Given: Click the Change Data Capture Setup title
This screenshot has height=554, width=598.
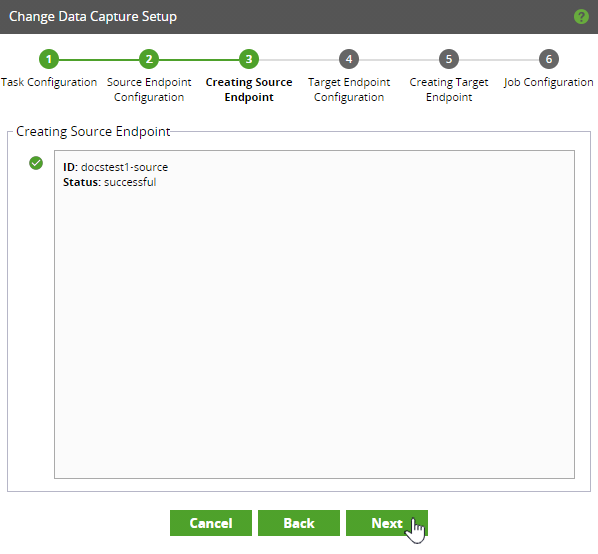Looking at the screenshot, I should (x=93, y=17).
